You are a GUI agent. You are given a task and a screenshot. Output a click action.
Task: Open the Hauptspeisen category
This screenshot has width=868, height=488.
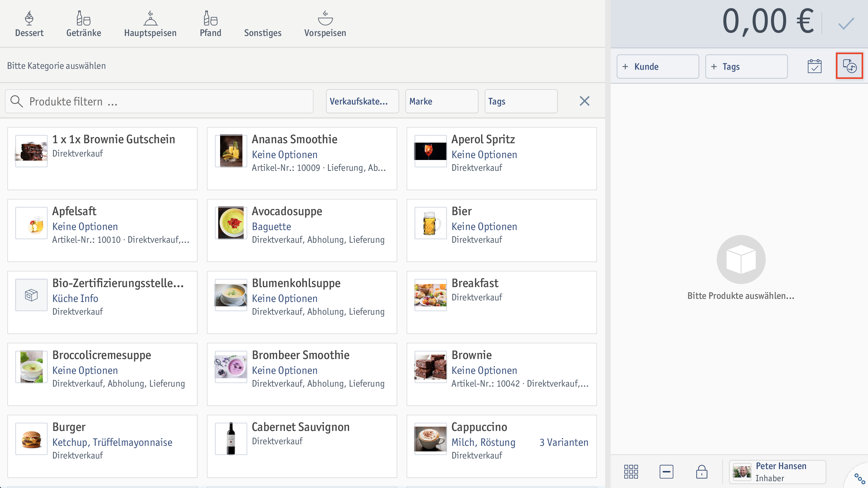pos(150,24)
